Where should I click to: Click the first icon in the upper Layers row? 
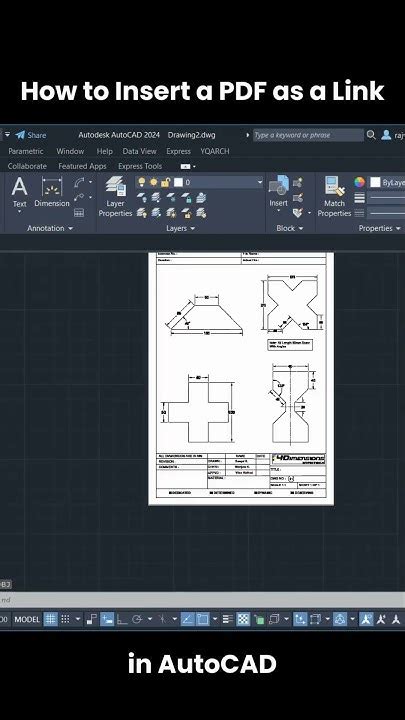[141, 198]
